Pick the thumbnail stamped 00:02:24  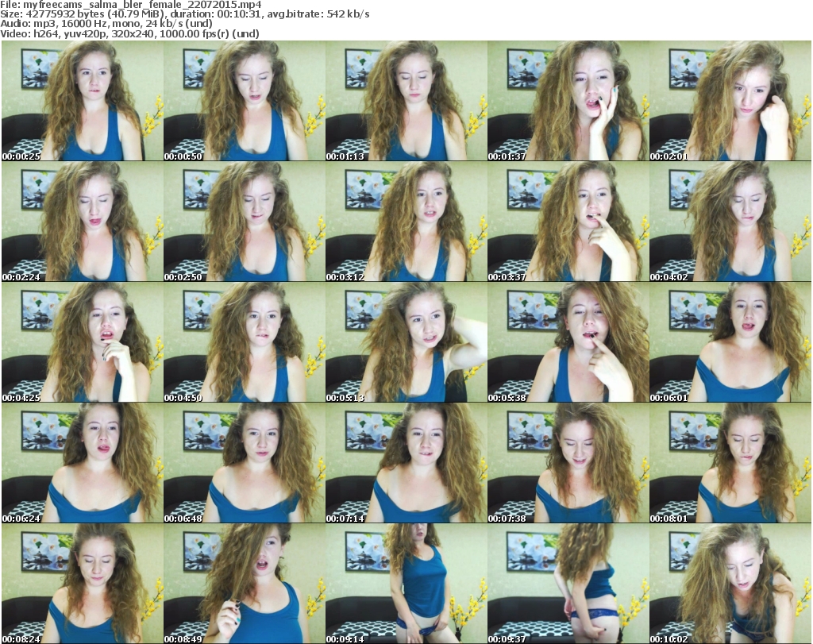[x=83, y=222]
